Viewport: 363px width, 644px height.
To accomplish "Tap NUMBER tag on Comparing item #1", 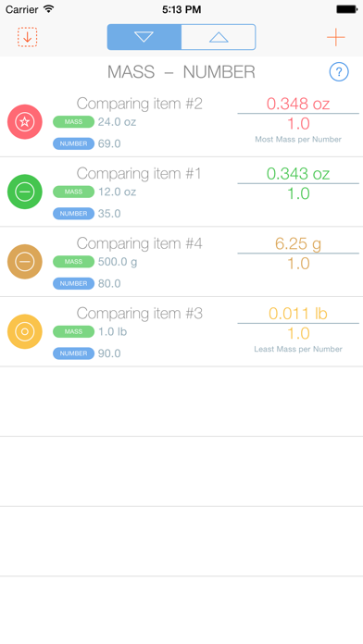I will pyautogui.click(x=73, y=214).
